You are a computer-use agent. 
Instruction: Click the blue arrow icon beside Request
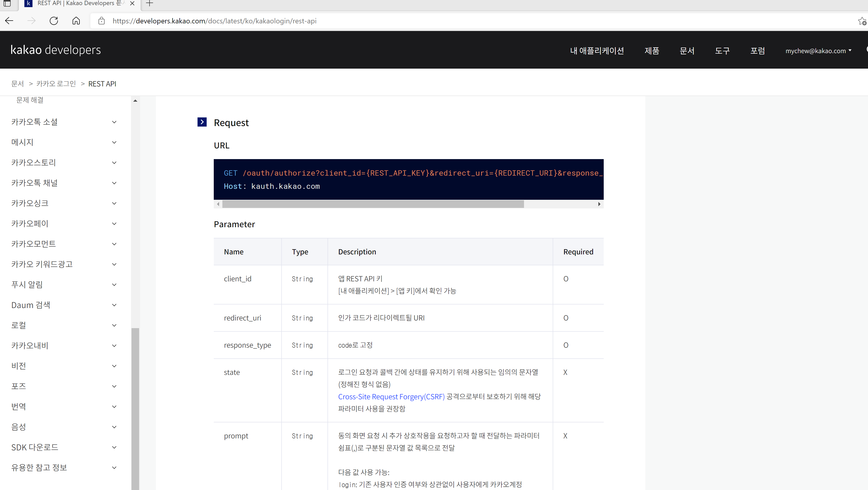click(x=202, y=122)
